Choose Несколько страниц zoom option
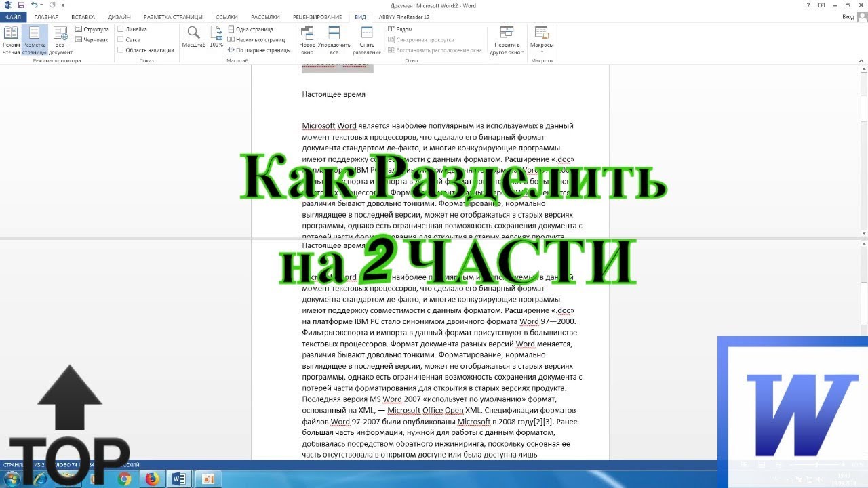This screenshot has height=488, width=868. [x=256, y=39]
